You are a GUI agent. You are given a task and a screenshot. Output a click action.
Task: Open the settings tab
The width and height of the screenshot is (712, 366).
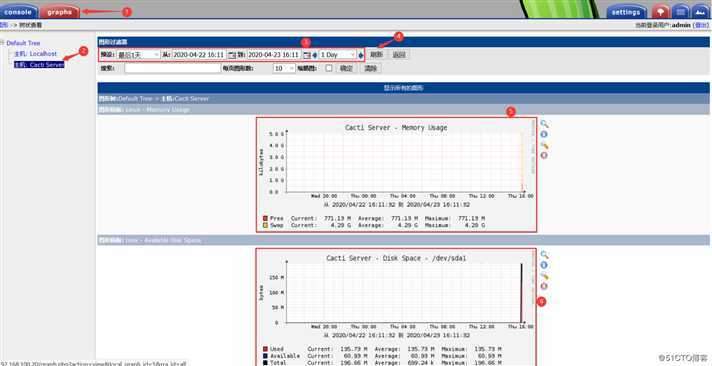[x=626, y=12]
